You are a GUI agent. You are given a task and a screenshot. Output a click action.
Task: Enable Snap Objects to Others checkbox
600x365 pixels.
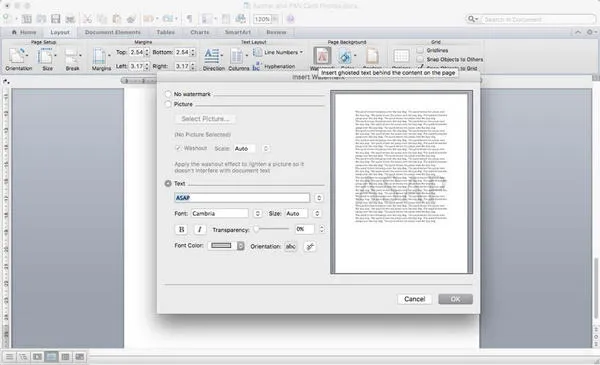[x=420, y=59]
